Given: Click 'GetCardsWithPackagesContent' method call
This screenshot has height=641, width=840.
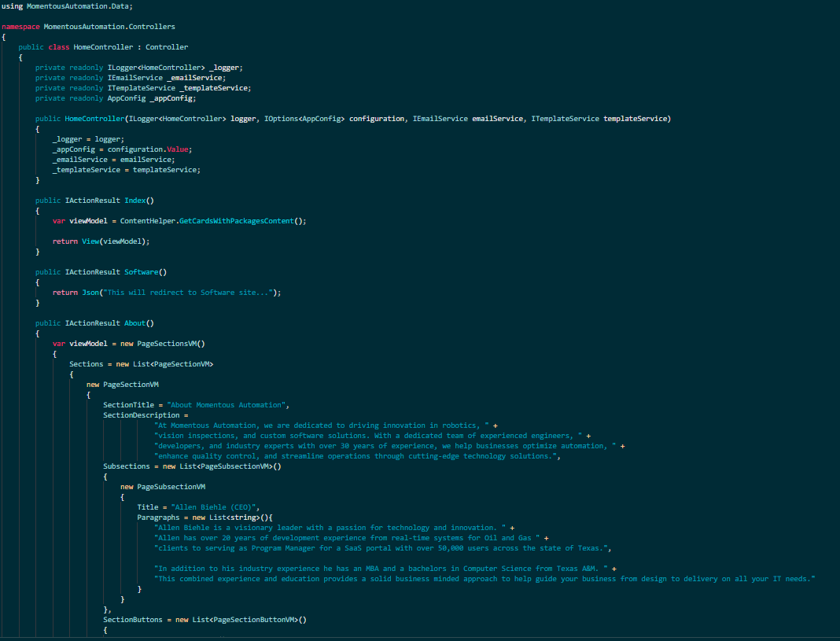Looking at the screenshot, I should coord(236,221).
